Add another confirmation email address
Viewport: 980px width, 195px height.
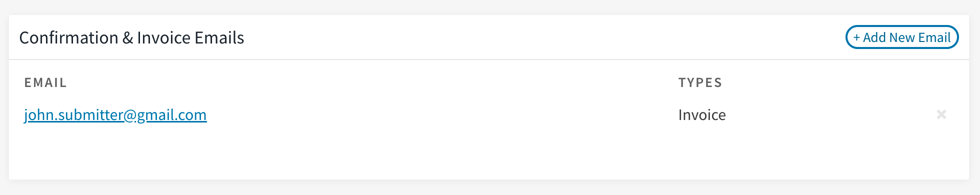902,37
